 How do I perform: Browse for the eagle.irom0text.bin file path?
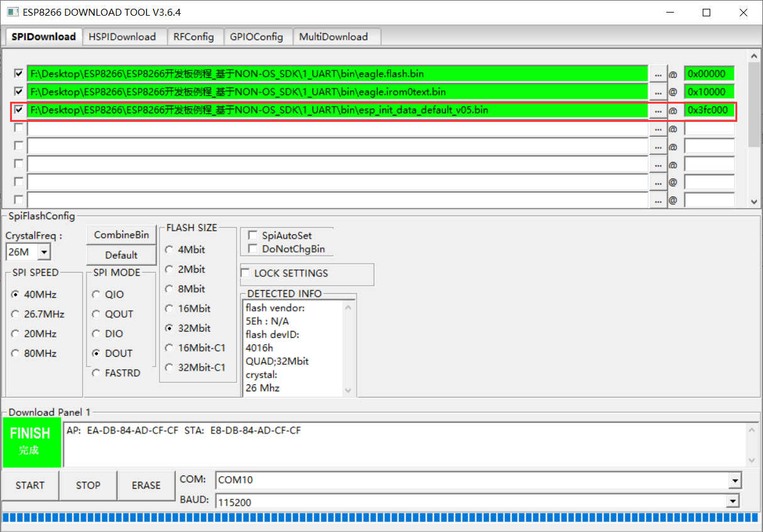[x=658, y=92]
